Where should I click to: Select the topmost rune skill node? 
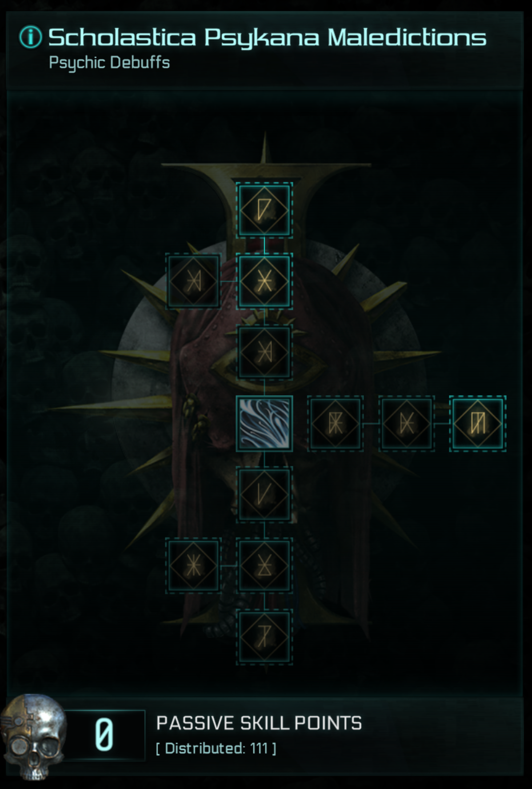point(264,210)
